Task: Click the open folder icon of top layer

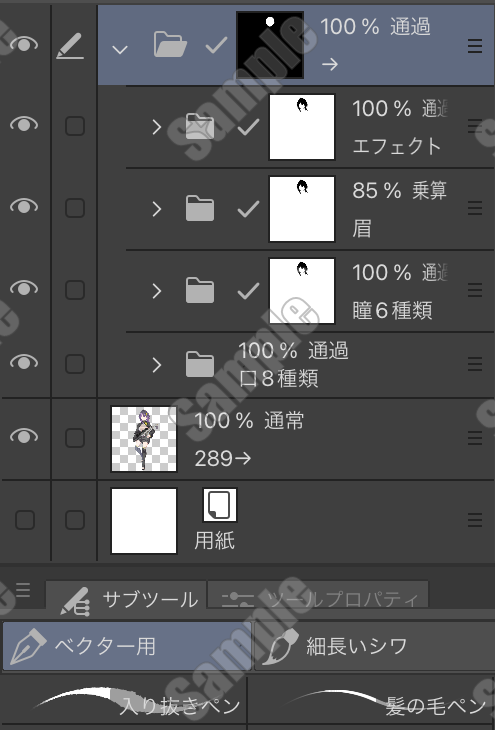Action: 170,45
